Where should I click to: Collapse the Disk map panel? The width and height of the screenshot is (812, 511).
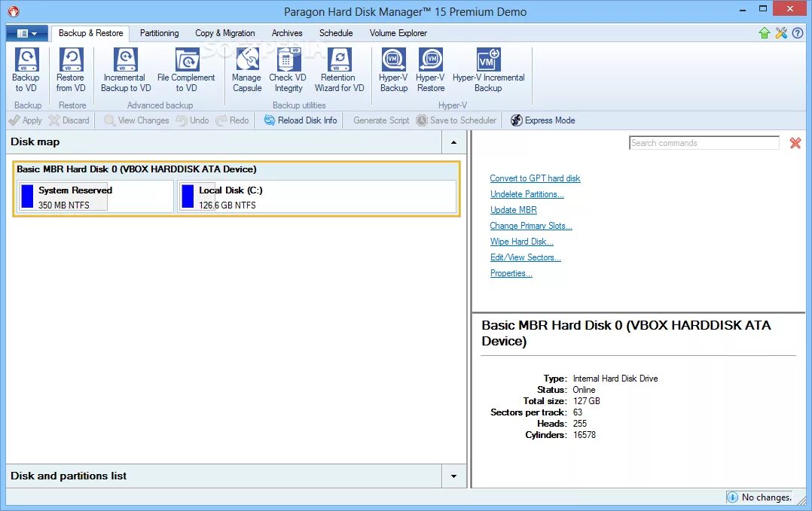453,142
